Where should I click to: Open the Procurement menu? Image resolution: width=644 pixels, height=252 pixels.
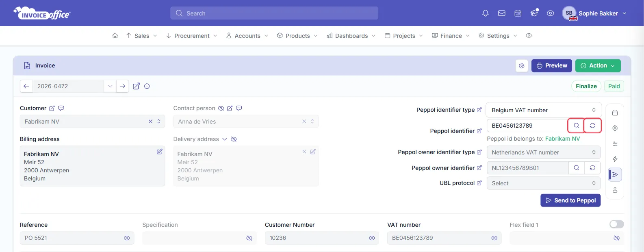click(192, 36)
